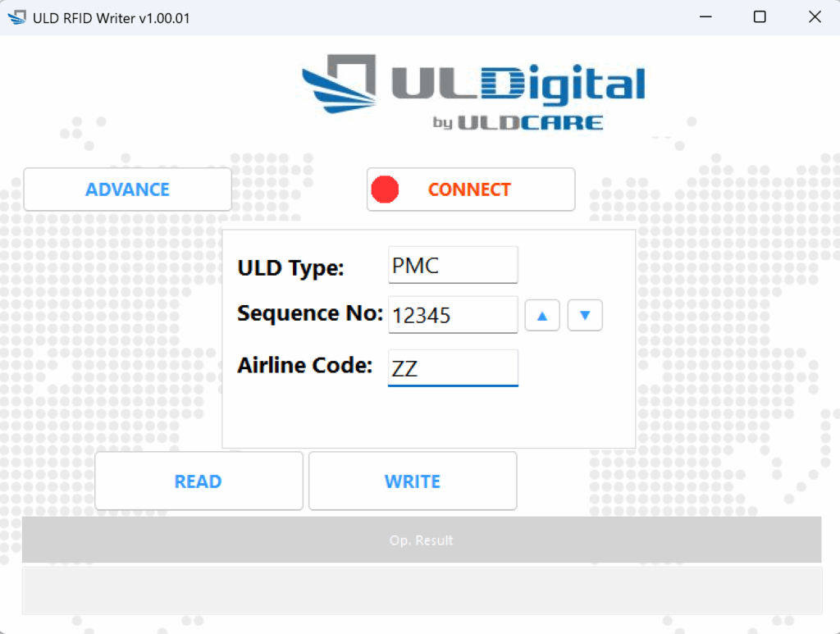
Task: Increment sequence number with up arrow
Action: pyautogui.click(x=542, y=315)
